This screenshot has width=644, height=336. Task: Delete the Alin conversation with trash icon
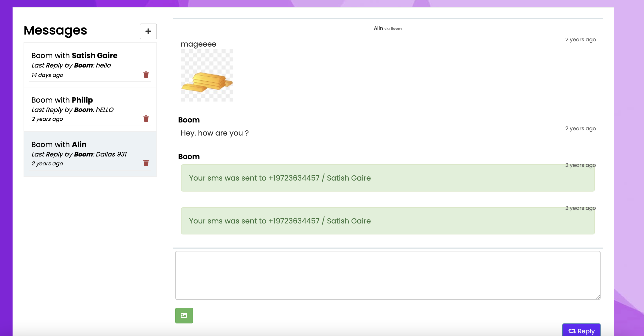coord(146,163)
